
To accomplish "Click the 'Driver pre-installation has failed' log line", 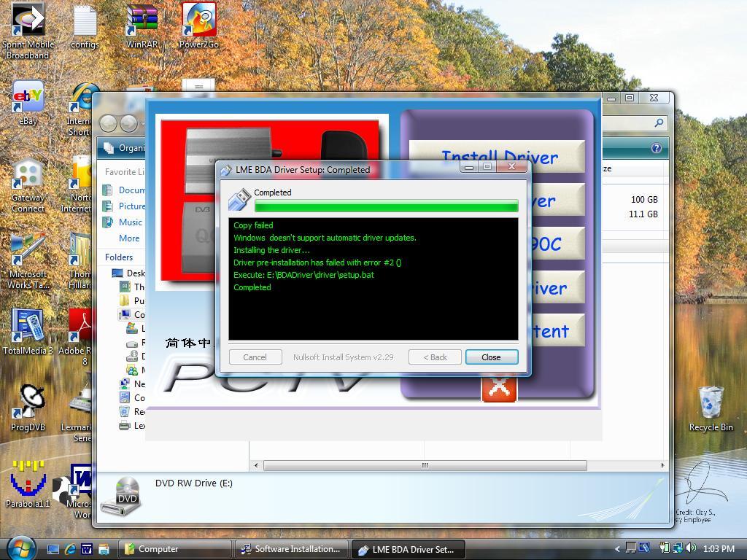I will pos(317,262).
